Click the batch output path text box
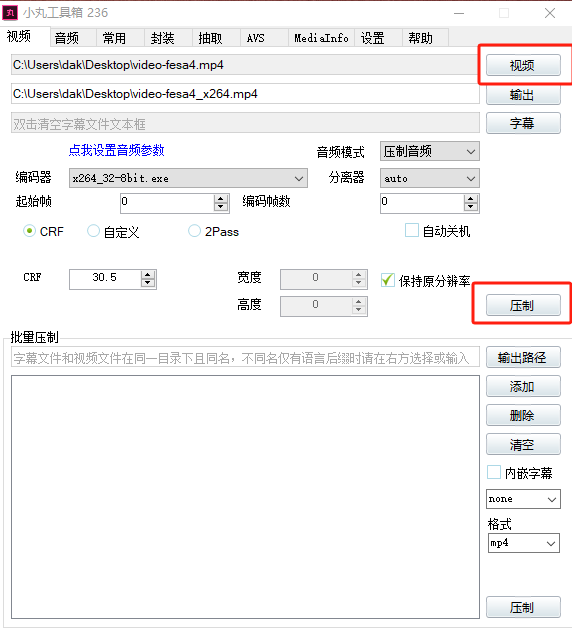The height and width of the screenshot is (629, 572). [x=245, y=357]
